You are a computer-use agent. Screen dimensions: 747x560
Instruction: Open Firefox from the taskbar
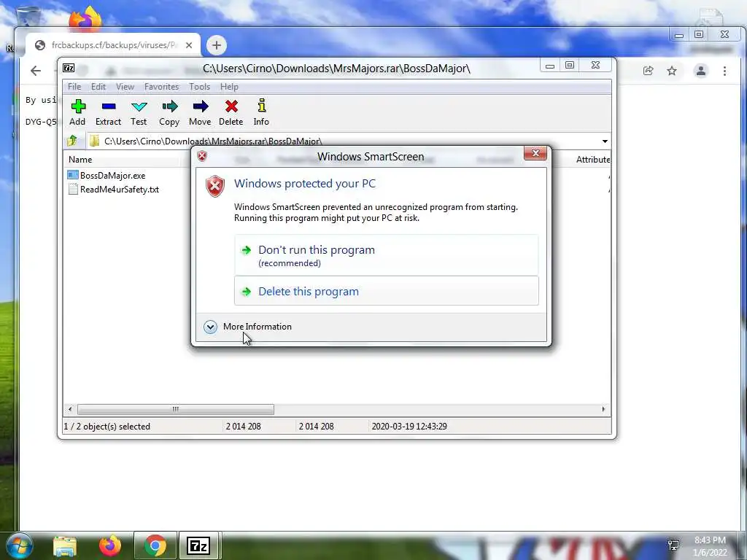point(110,545)
